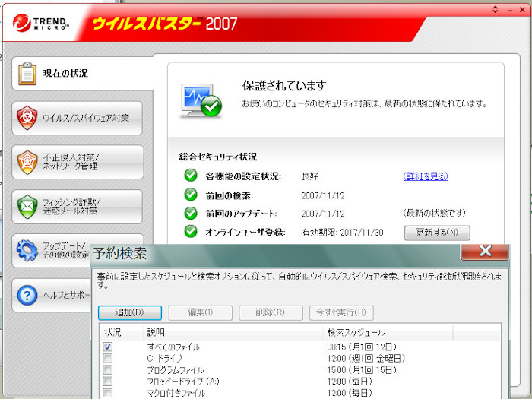The height and width of the screenshot is (399, 532).
Task: Click the up-down arrows window size toggle
Action: 496,9
